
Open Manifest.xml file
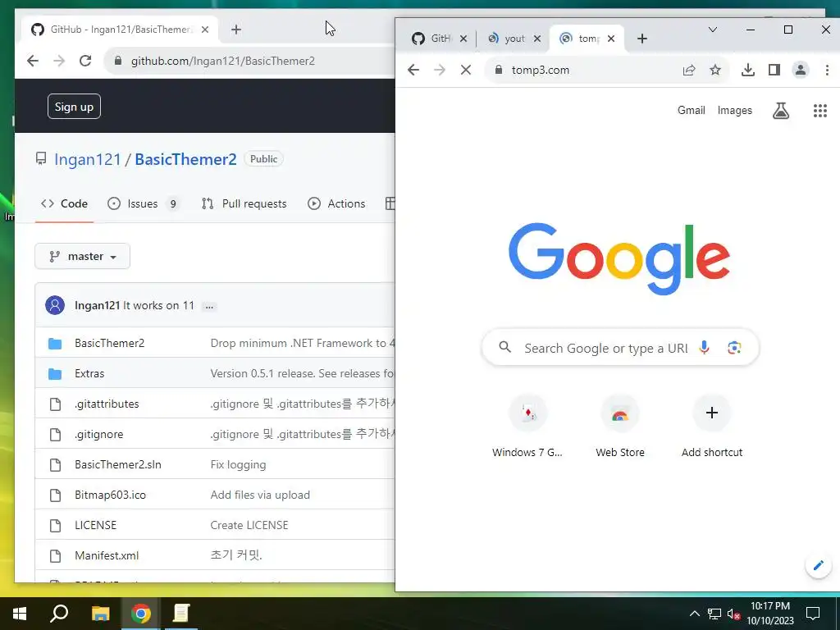click(x=107, y=555)
